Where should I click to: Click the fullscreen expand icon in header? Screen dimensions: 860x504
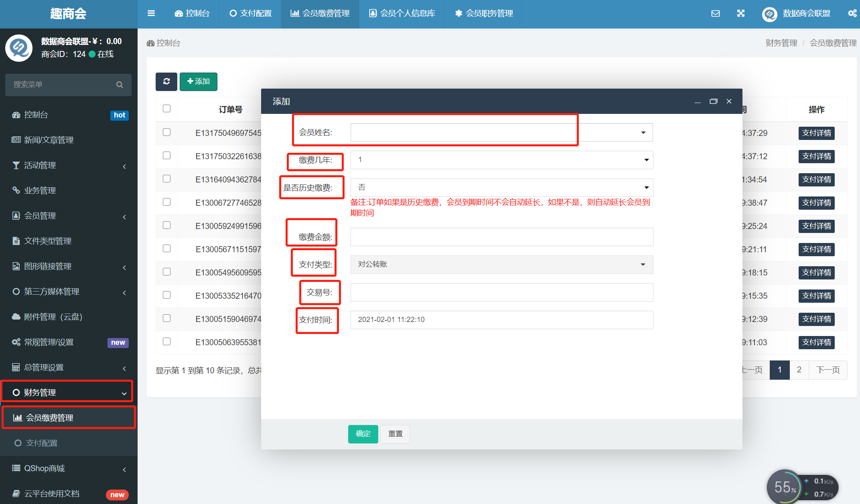click(x=740, y=13)
